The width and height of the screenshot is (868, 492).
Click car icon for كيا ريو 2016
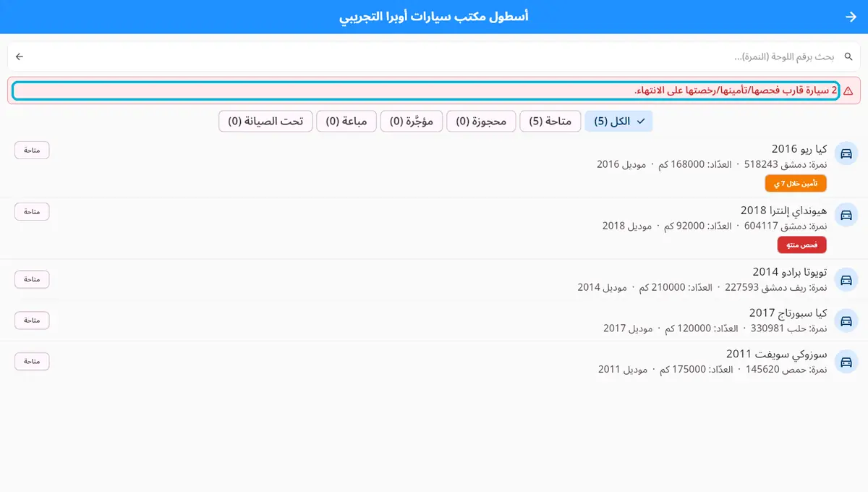pos(845,153)
